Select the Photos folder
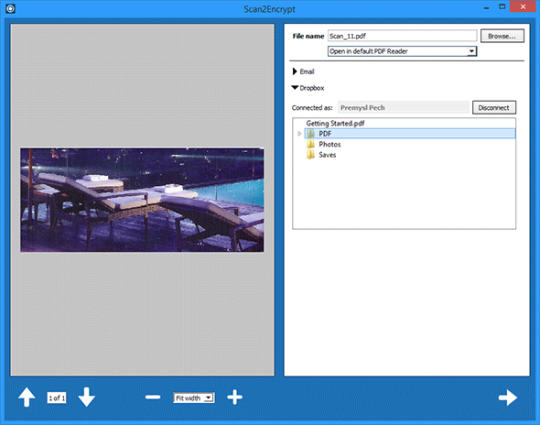 [x=324, y=144]
